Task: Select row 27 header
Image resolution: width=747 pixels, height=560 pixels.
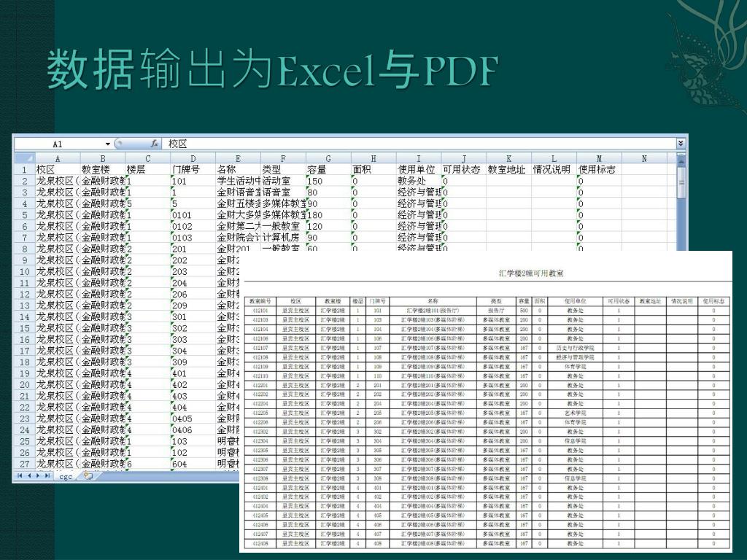Action: pos(24,464)
